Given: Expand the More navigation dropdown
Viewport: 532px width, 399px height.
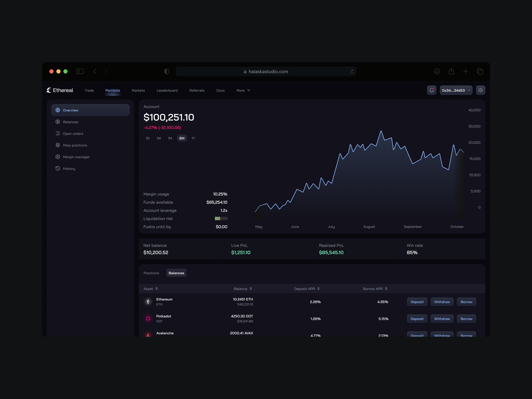Looking at the screenshot, I should click(243, 90).
